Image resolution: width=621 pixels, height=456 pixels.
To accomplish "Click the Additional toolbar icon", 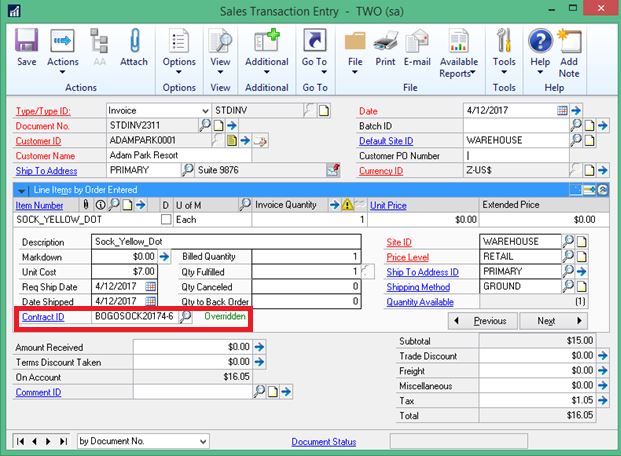I will coord(267,40).
